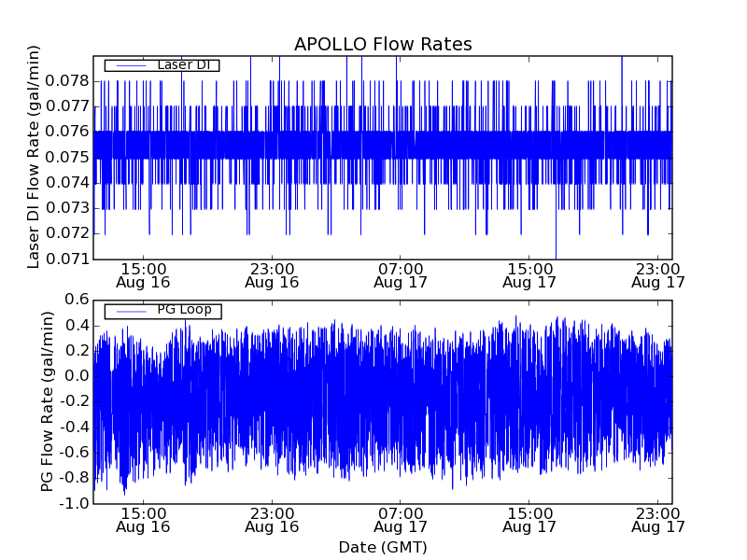Screen dimensions: 747x560
Task: Click the "PG Flow Rate (gal/min)" axis label
Action: click(x=47, y=401)
